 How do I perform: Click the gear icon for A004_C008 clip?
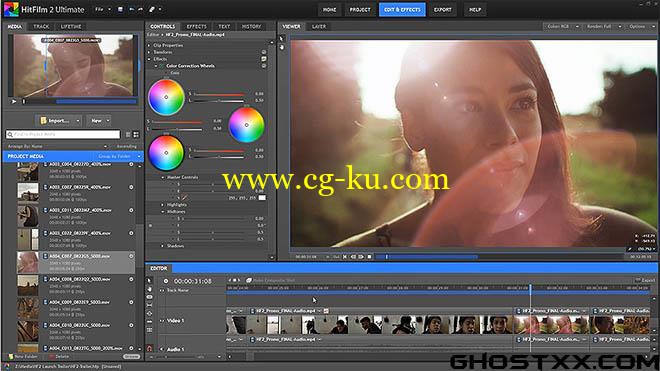coord(131,279)
